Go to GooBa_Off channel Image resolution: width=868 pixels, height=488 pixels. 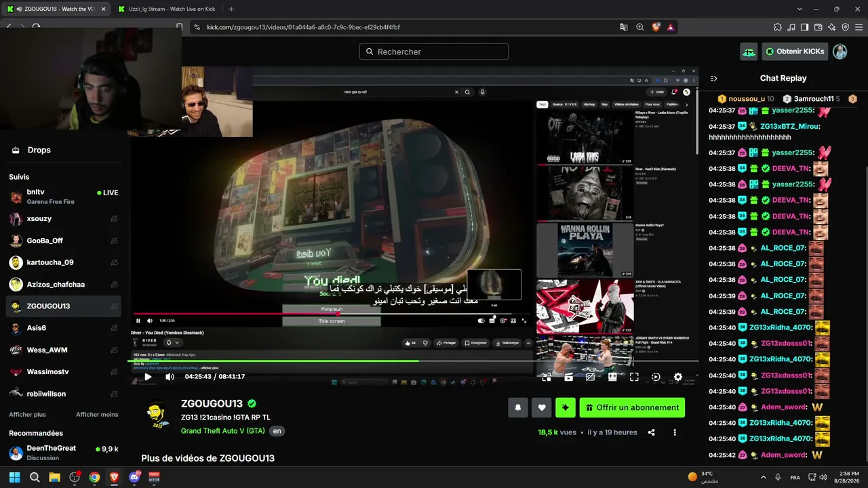64,241
